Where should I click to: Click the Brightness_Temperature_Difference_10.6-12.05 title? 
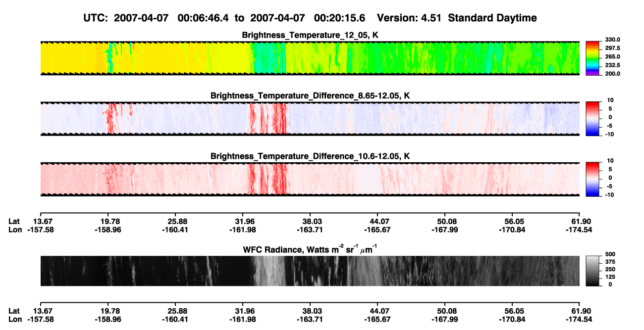(x=310, y=156)
